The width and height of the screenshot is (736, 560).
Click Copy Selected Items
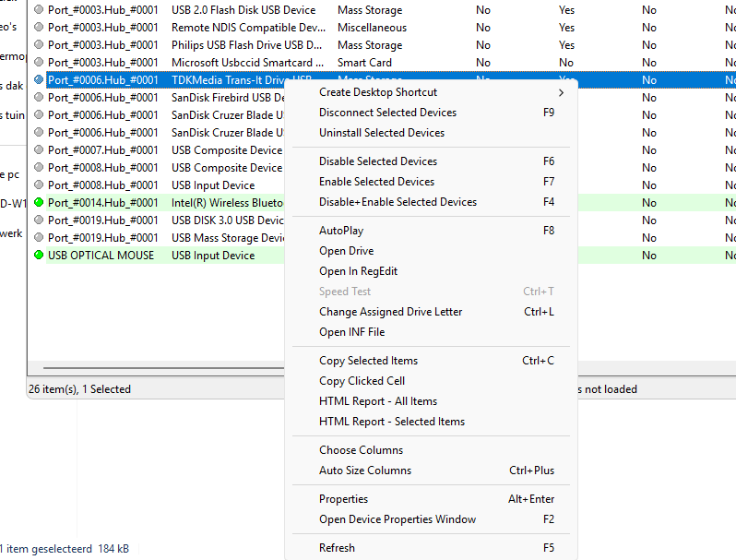pyautogui.click(x=431, y=361)
